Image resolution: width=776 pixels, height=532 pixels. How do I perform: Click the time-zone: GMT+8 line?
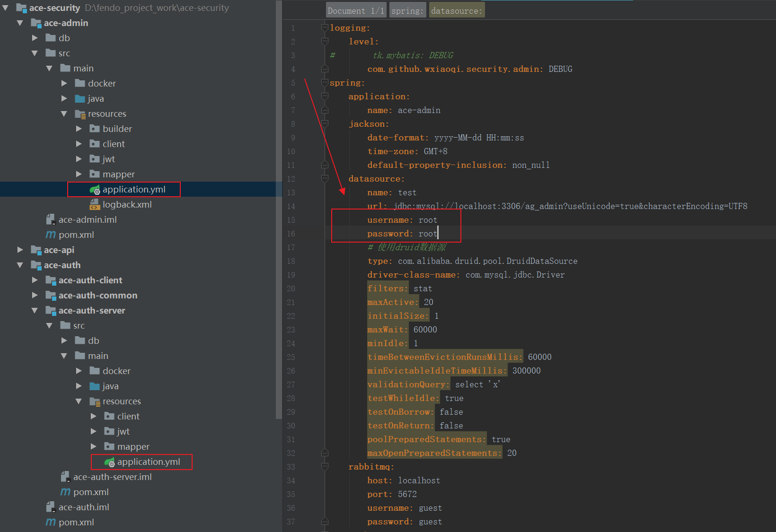[x=407, y=151]
